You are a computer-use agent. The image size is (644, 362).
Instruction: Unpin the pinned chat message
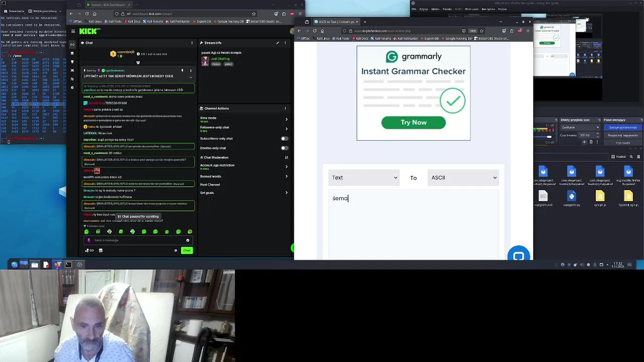[182, 70]
